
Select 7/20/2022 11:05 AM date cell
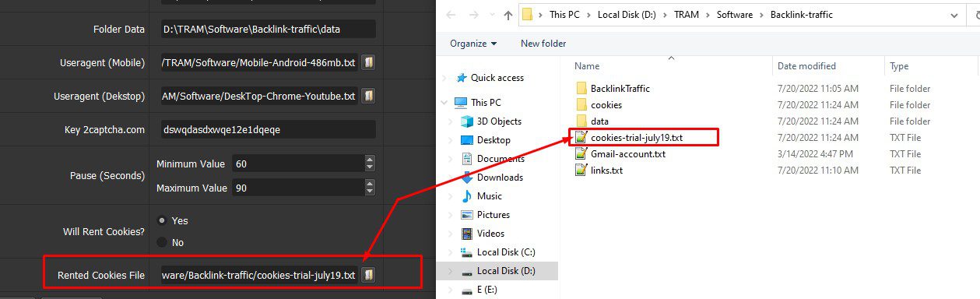point(818,89)
